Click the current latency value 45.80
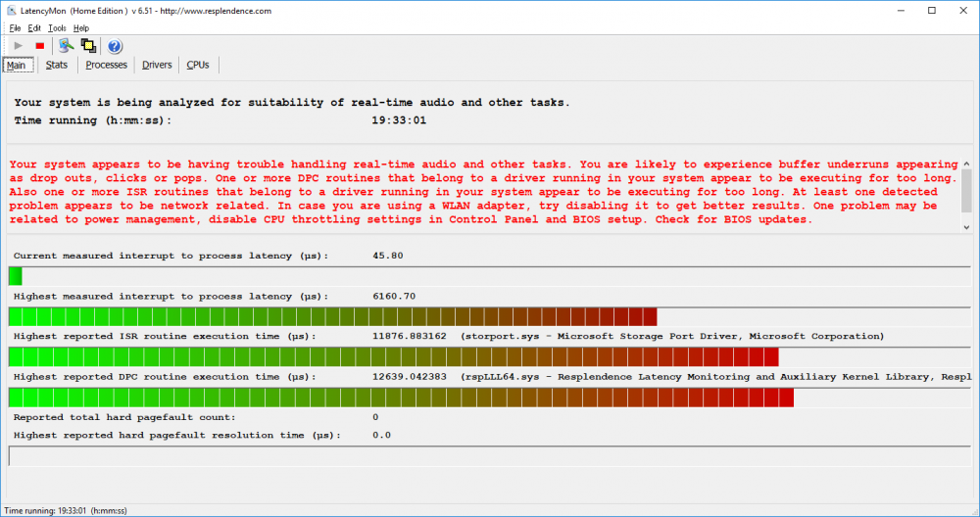 pyautogui.click(x=387, y=256)
